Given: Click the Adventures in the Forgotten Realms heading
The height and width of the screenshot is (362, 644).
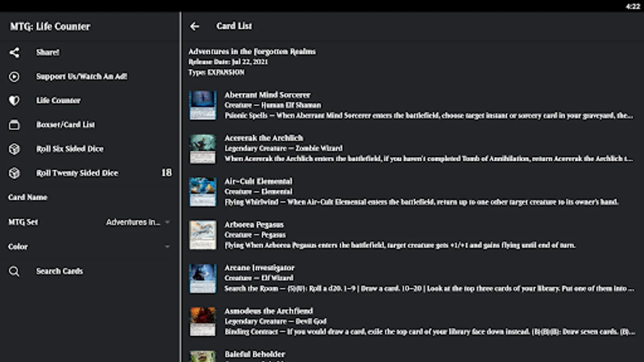Looking at the screenshot, I should [252, 51].
